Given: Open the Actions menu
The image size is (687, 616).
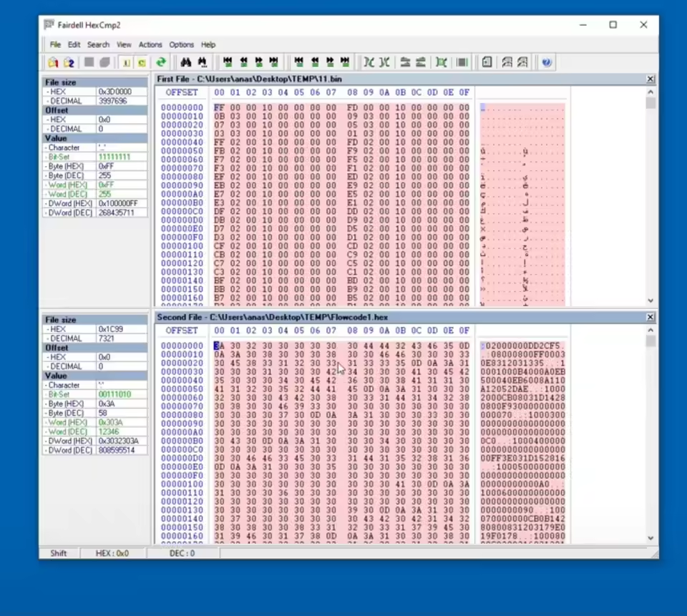Looking at the screenshot, I should click(150, 44).
